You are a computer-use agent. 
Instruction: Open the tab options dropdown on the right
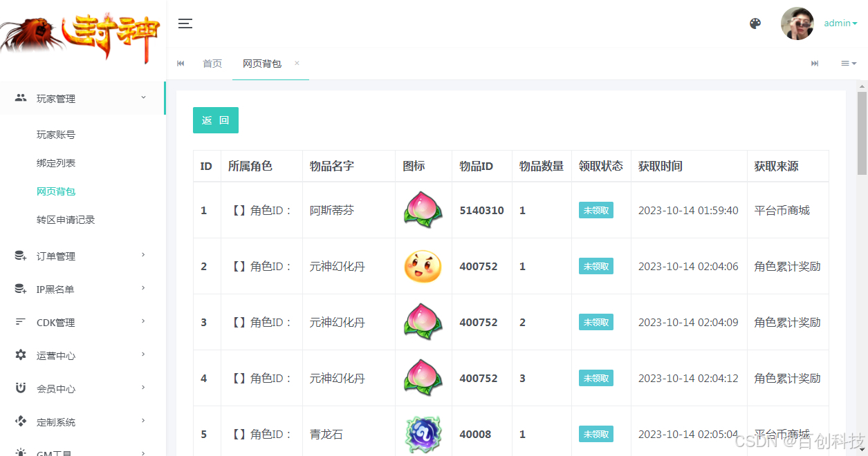(x=848, y=63)
